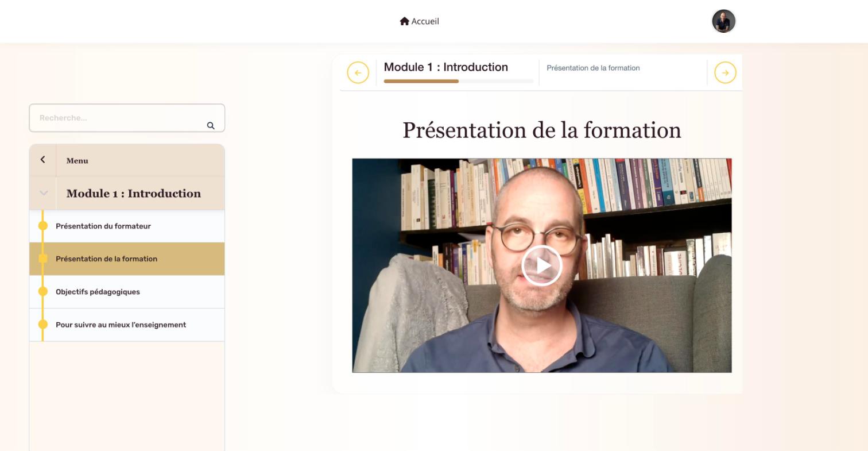
Task: Click the home icon beside Accueil
Action: pyautogui.click(x=405, y=21)
